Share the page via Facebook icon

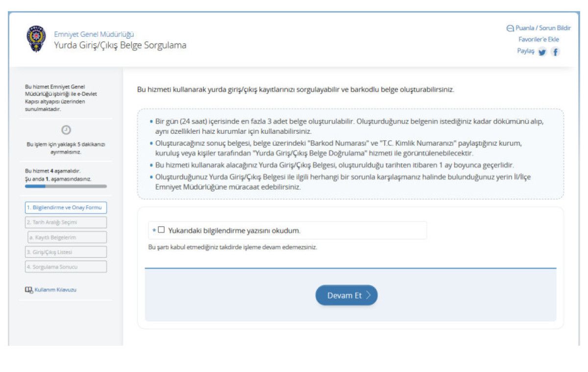(556, 52)
